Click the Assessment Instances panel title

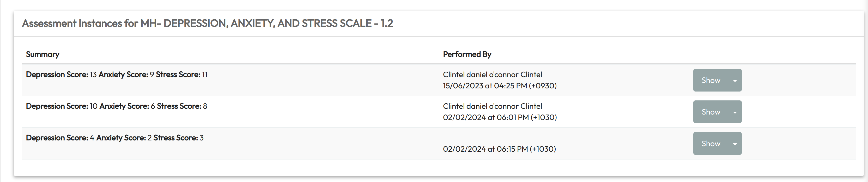207,23
